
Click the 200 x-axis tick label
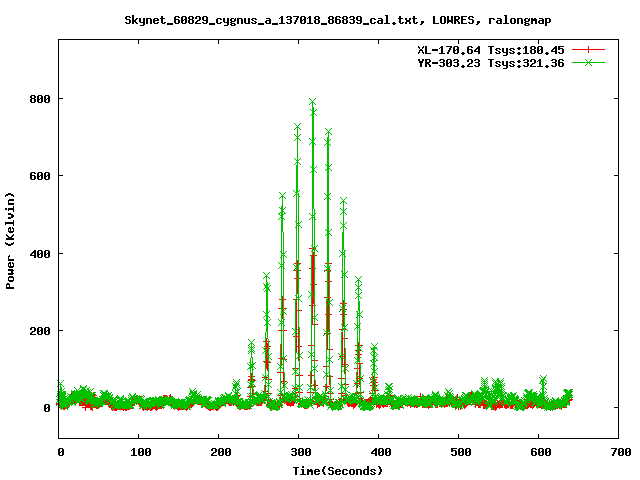[221, 452]
